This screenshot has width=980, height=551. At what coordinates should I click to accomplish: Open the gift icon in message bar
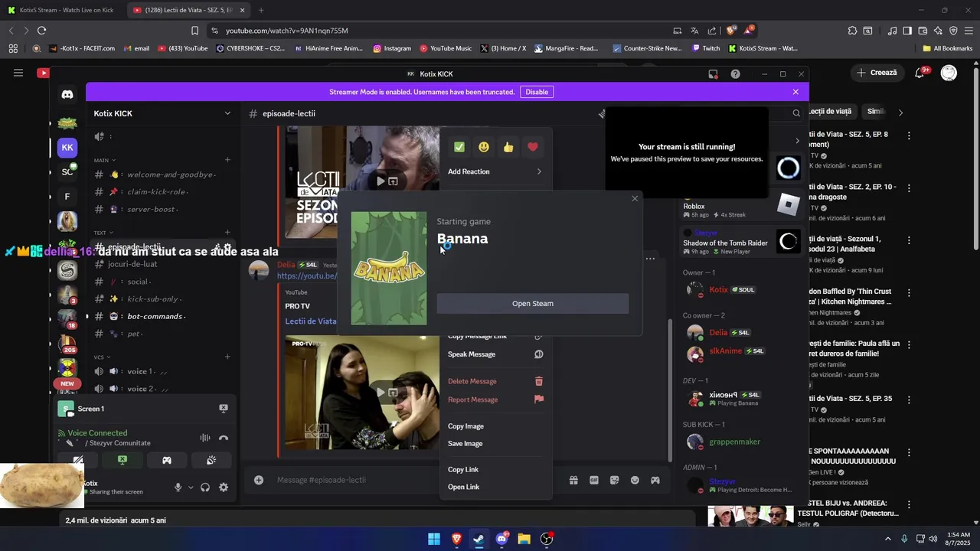click(573, 480)
